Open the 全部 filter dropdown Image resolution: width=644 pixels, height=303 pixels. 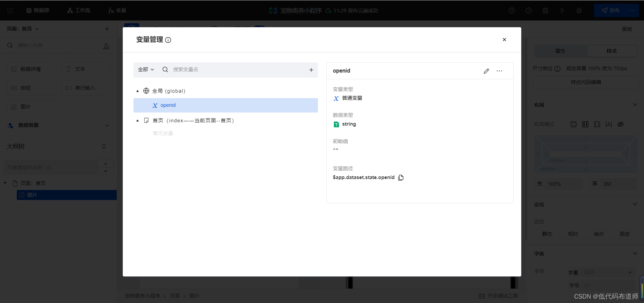[x=146, y=70]
